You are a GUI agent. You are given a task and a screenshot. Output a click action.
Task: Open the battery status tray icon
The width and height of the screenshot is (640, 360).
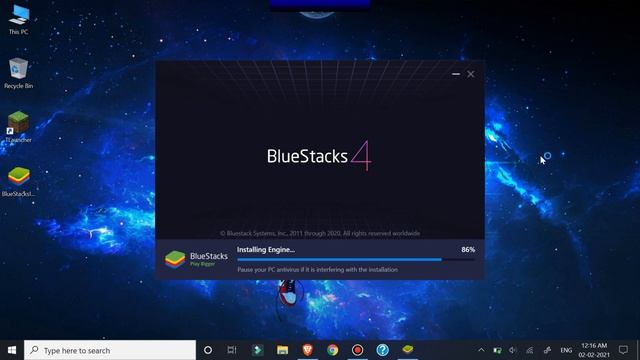[x=497, y=350]
